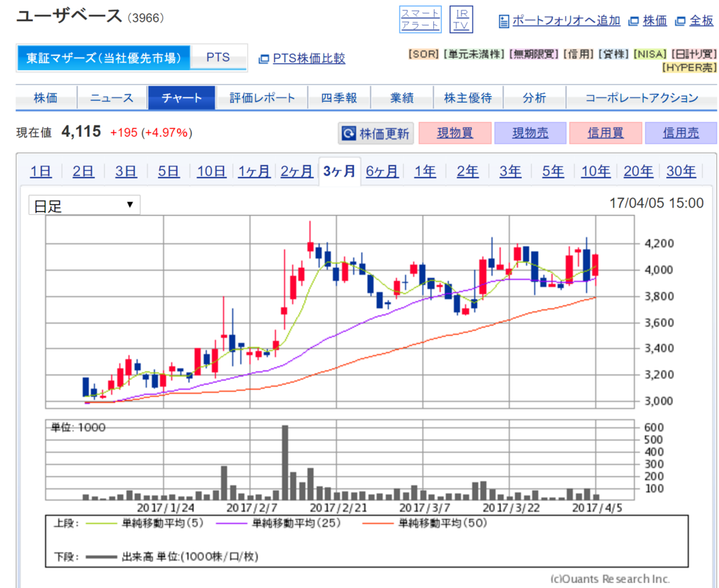Click the [単元未満株] tag label
The height and width of the screenshot is (588, 719).
click(474, 54)
